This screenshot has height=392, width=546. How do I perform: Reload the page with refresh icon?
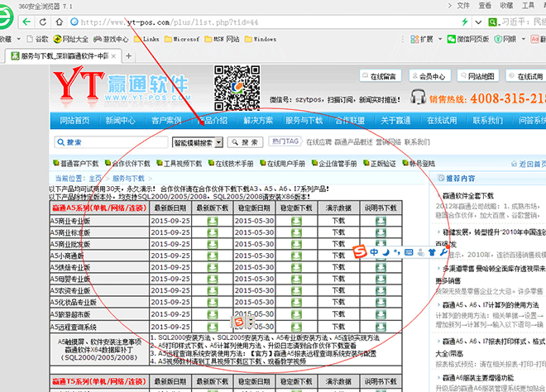43,22
